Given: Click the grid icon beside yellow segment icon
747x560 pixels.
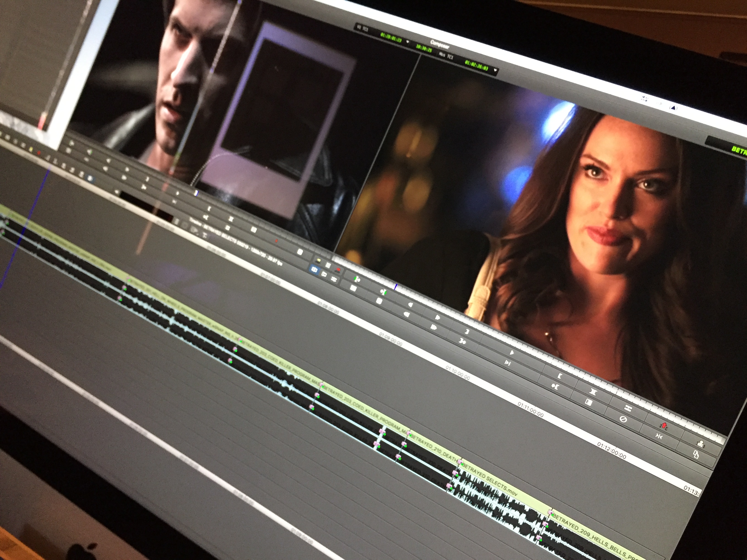Looking at the screenshot, I should point(328,265).
